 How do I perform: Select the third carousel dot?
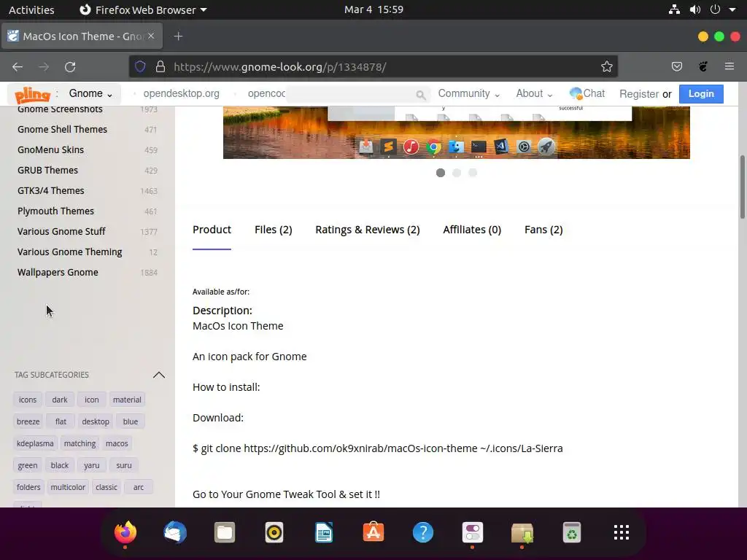click(473, 173)
